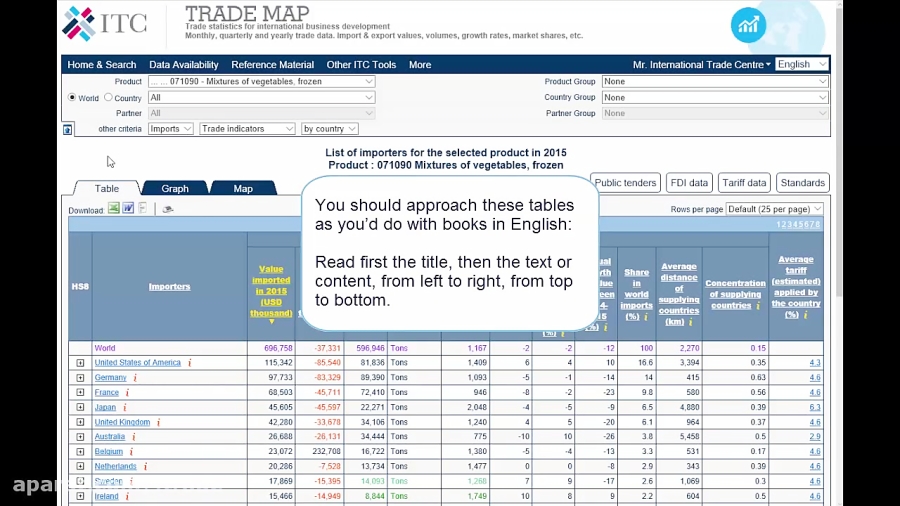Open the Data Availability menu

(x=184, y=65)
